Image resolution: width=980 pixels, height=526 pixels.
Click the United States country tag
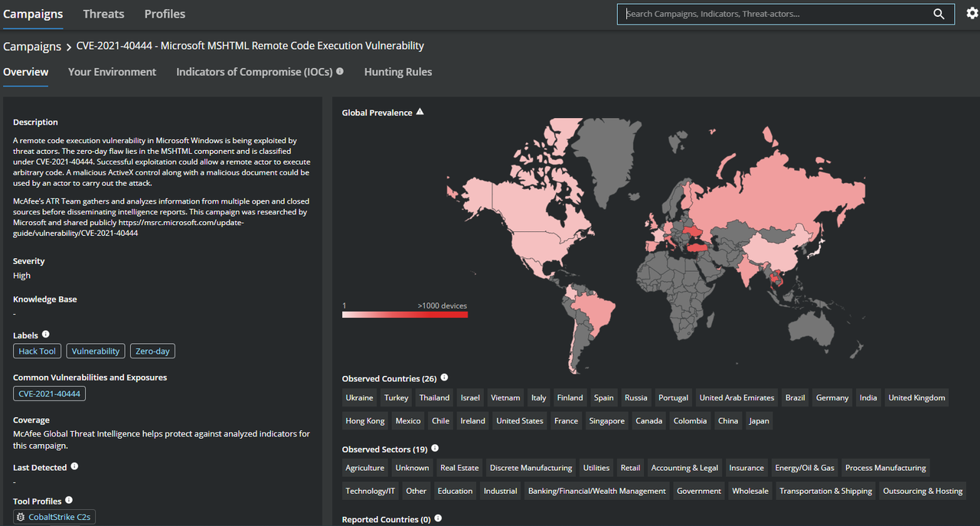pyautogui.click(x=520, y=421)
